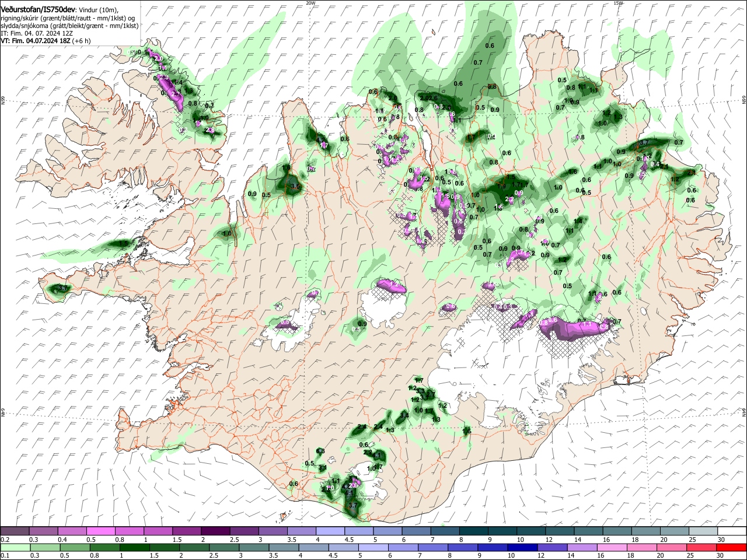The width and height of the screenshot is (747, 560).
Task: Click the 1.5 label under the lower legend row
Action: pos(154,556)
